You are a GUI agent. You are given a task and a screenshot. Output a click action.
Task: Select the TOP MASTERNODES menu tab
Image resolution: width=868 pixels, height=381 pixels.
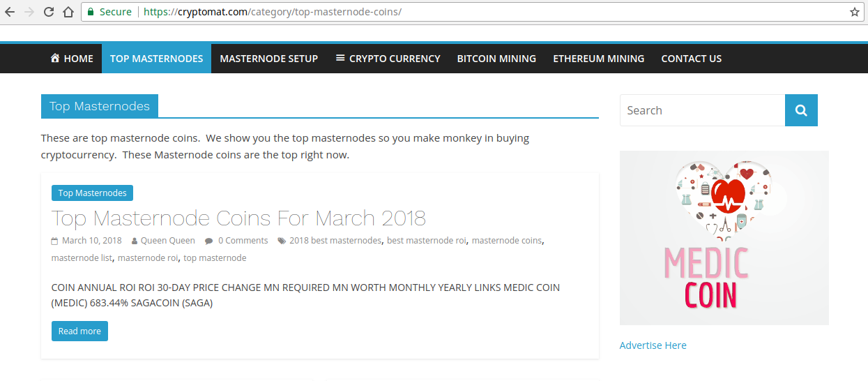click(x=156, y=59)
